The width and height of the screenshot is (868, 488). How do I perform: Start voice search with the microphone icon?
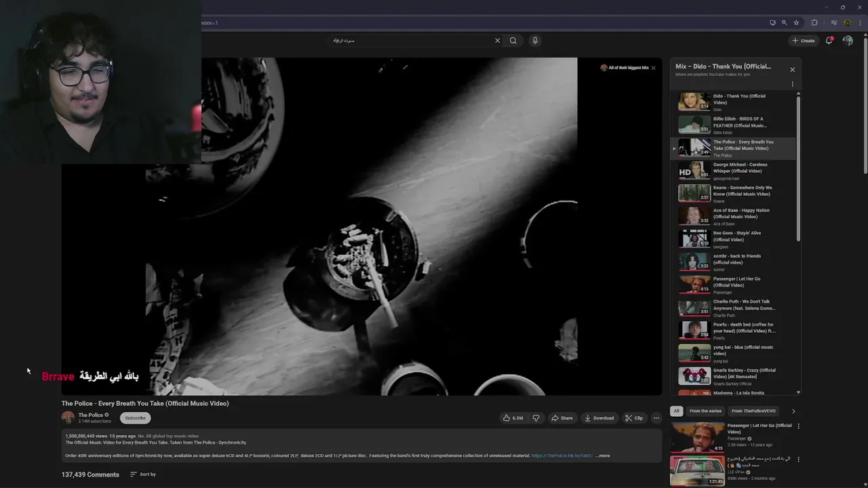535,41
